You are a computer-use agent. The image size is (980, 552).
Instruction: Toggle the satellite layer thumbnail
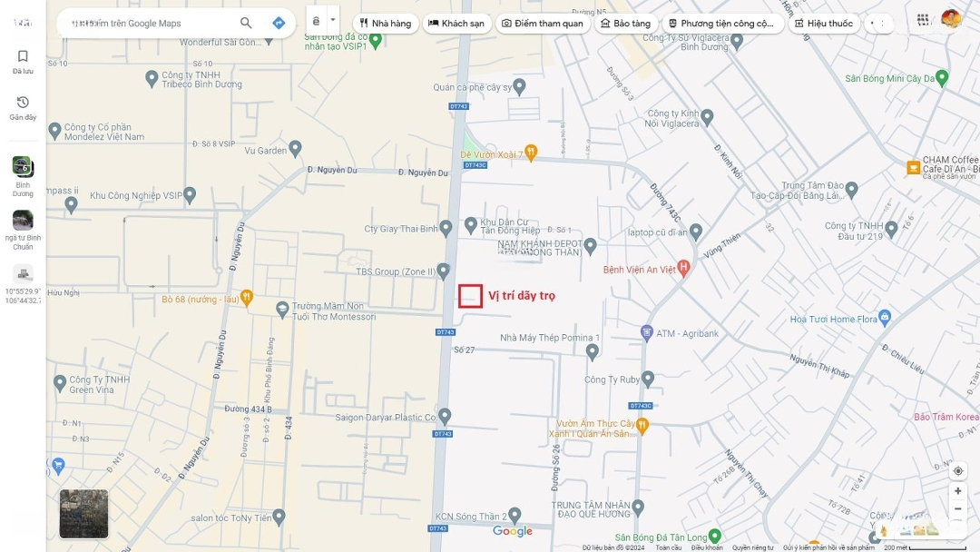click(x=83, y=514)
